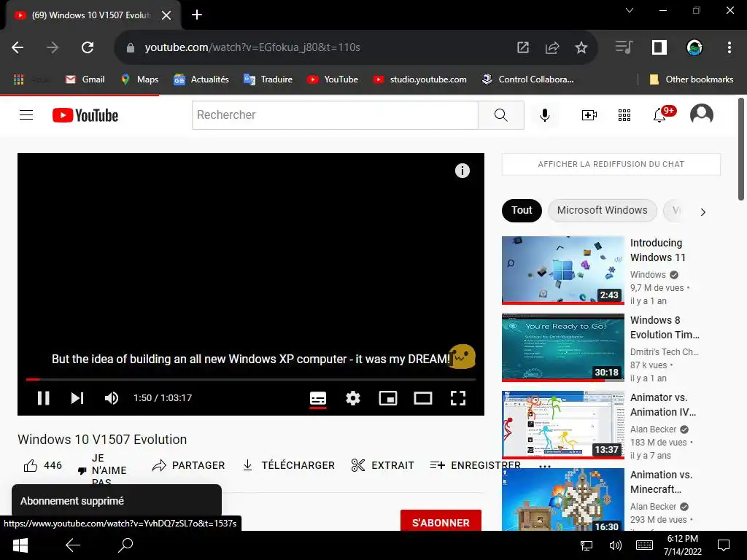The width and height of the screenshot is (747, 560).
Task: Open the account avatar menu
Action: (x=701, y=114)
